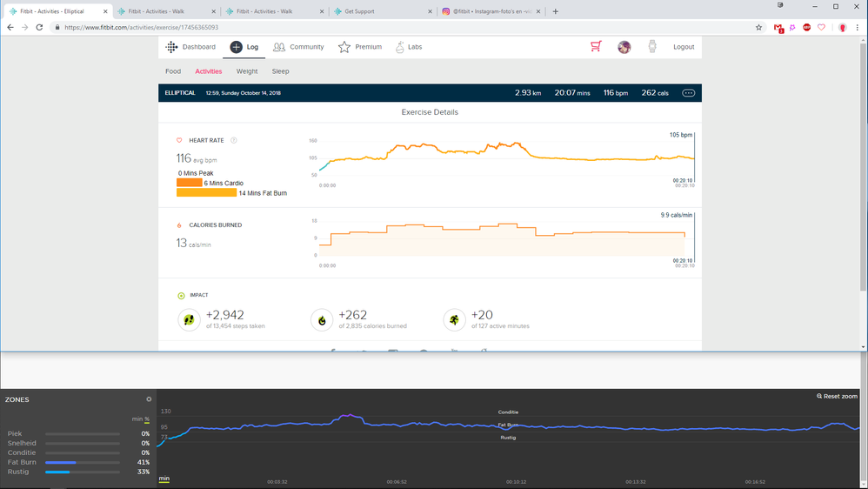
Task: Switch to the second Fitbit Activities Walk tab
Action: 273,11
